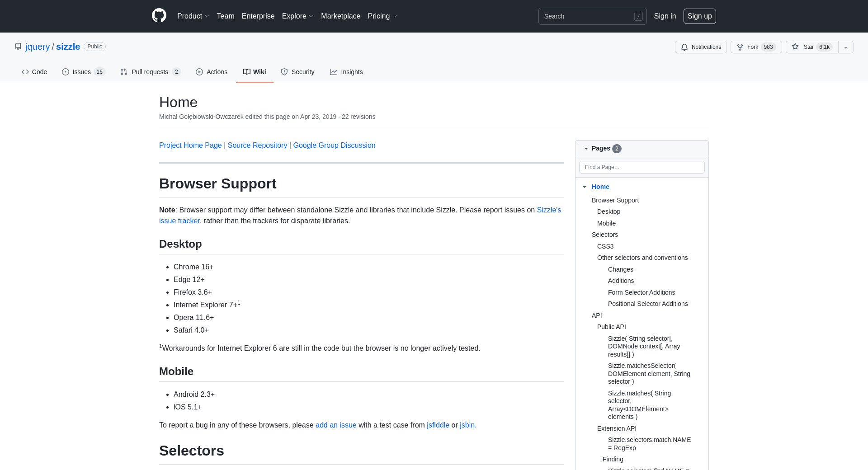Click the repository book icon beside jquery
Viewport: 868px width, 470px height.
[18, 47]
